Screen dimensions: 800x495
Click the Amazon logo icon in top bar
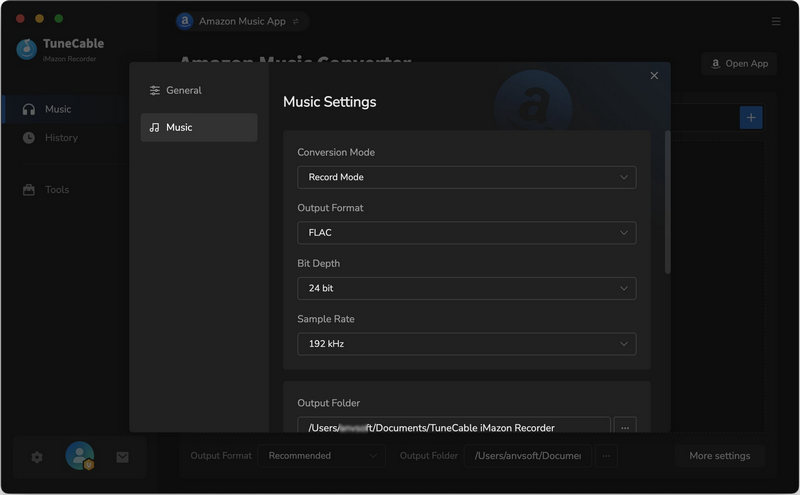(184, 21)
